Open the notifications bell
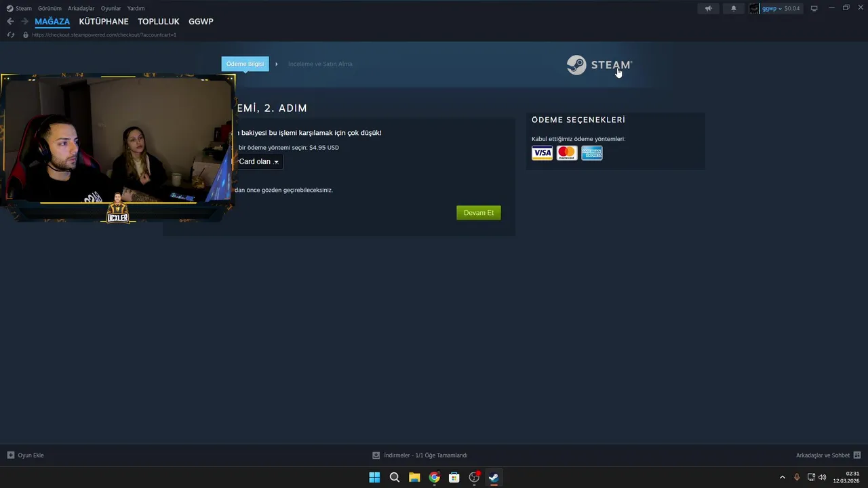 tap(733, 8)
